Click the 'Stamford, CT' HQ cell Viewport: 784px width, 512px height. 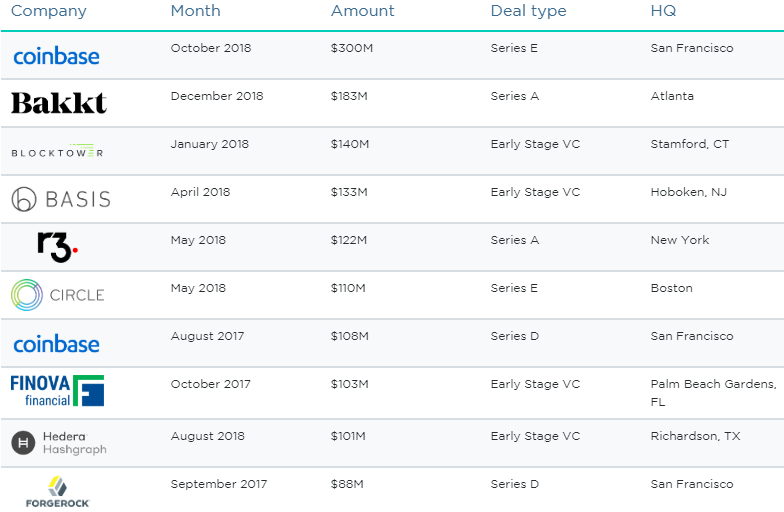pyautogui.click(x=690, y=144)
